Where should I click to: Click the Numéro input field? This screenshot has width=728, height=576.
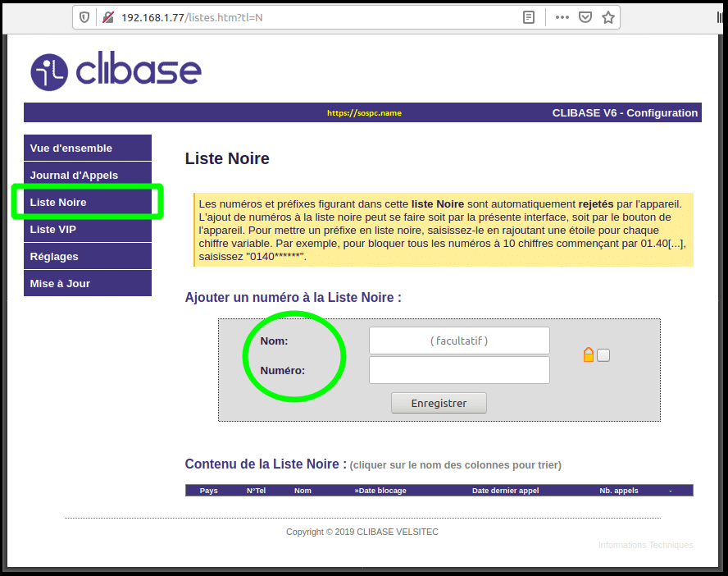click(459, 370)
